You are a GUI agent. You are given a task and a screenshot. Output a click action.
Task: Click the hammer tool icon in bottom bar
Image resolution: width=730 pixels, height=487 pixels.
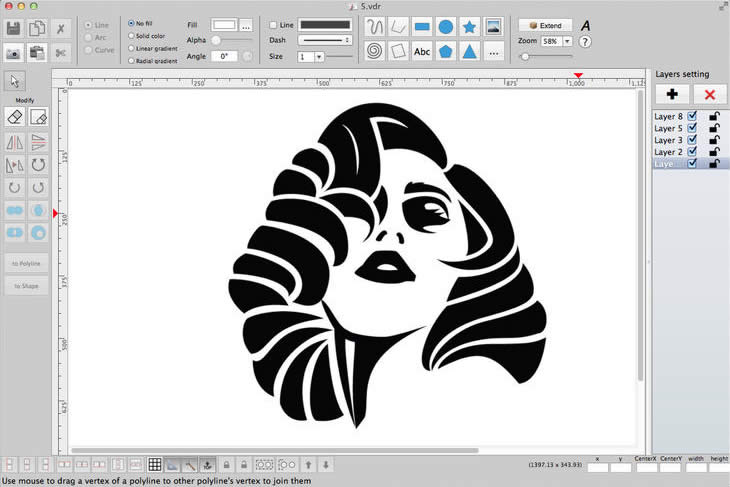pos(190,464)
